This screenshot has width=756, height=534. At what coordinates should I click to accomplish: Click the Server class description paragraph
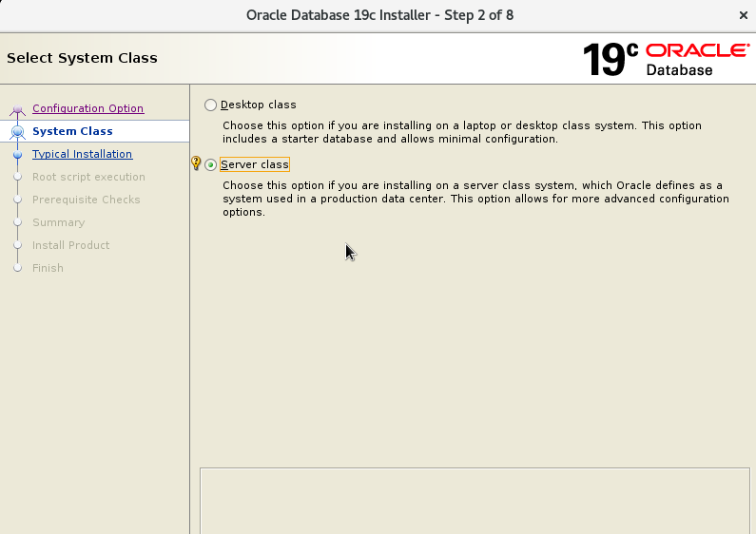point(475,199)
